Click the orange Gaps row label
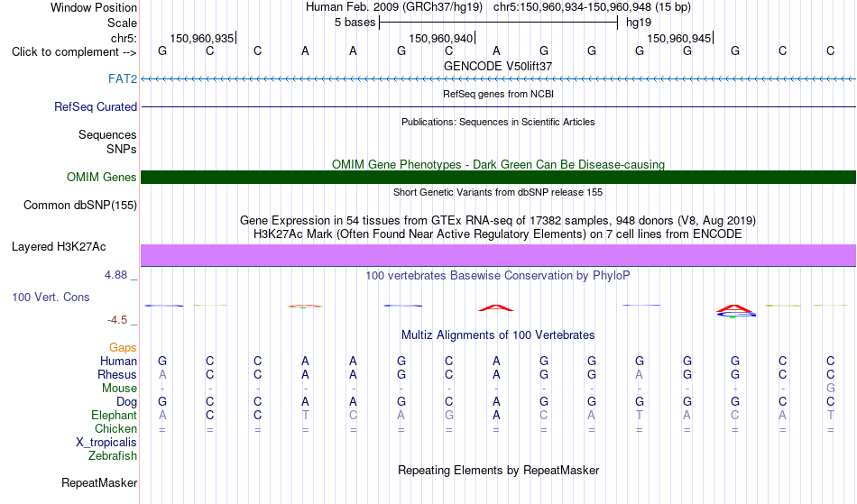 point(123,348)
